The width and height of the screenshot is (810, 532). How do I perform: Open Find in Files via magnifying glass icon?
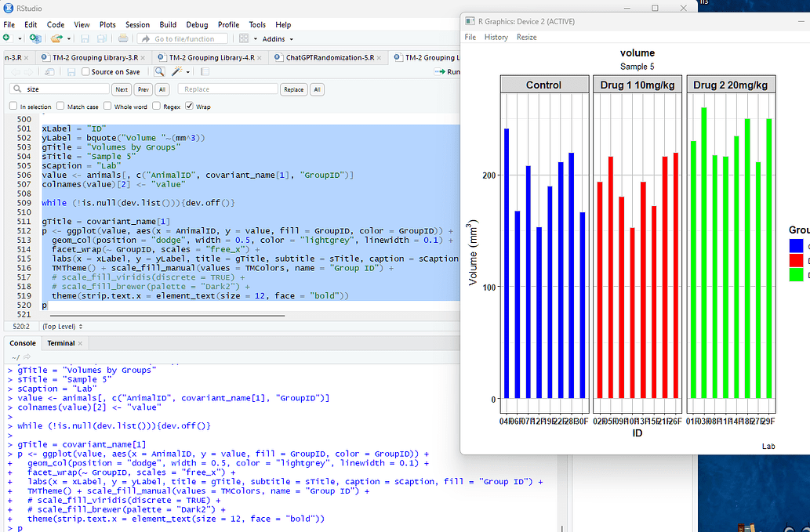tap(159, 71)
